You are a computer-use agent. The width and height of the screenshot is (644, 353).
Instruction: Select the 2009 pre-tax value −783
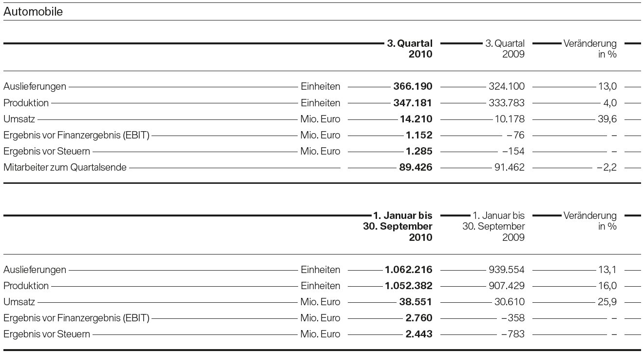click(513, 334)
